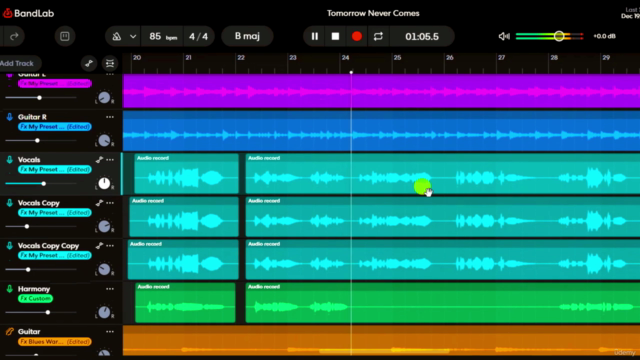
Task: Adjust the master volume slider knob
Action: pyautogui.click(x=559, y=36)
